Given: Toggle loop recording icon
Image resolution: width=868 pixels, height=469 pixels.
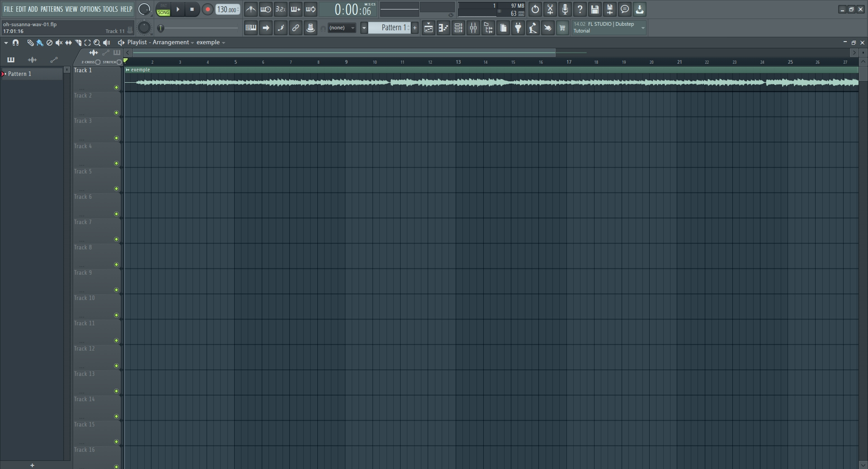Looking at the screenshot, I should coord(311,9).
